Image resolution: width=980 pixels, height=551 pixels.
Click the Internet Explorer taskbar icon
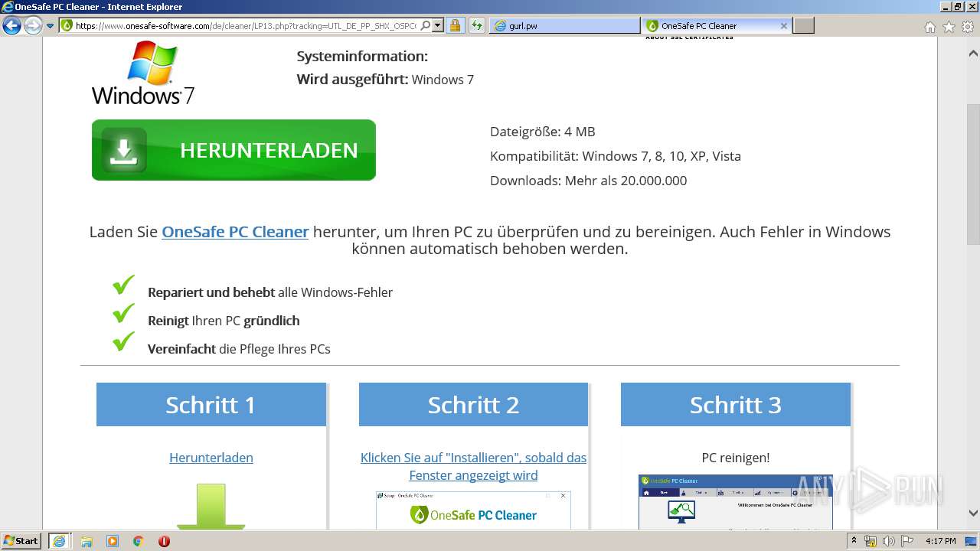59,541
